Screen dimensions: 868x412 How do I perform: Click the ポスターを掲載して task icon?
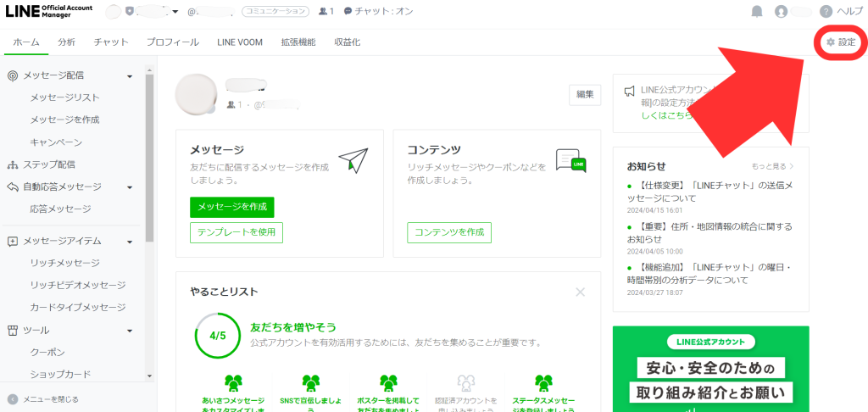point(388,382)
